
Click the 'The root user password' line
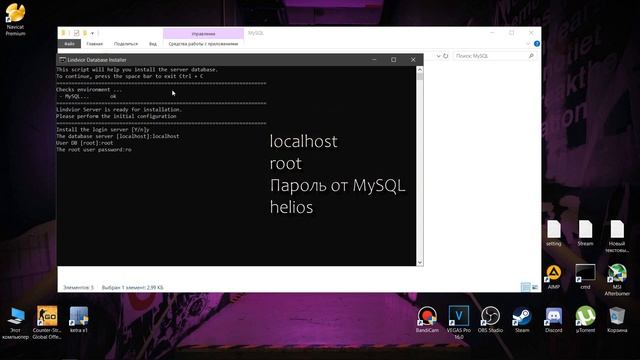[x=94, y=150]
